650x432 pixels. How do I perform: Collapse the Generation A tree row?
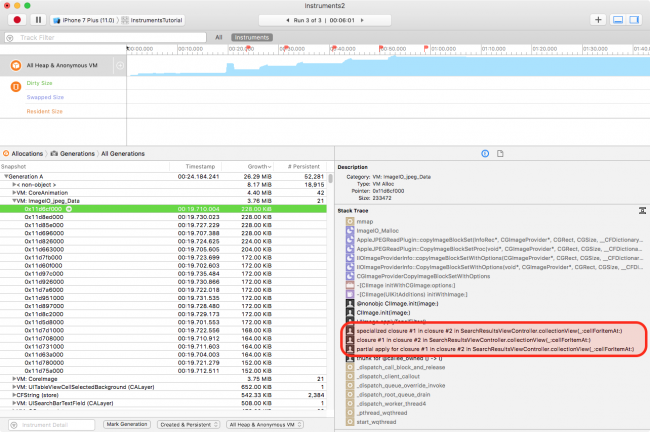point(5,176)
